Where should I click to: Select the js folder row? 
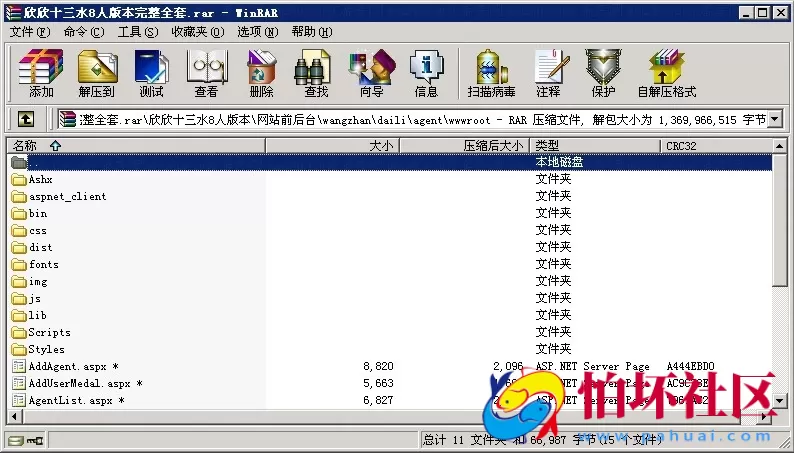click(390, 299)
